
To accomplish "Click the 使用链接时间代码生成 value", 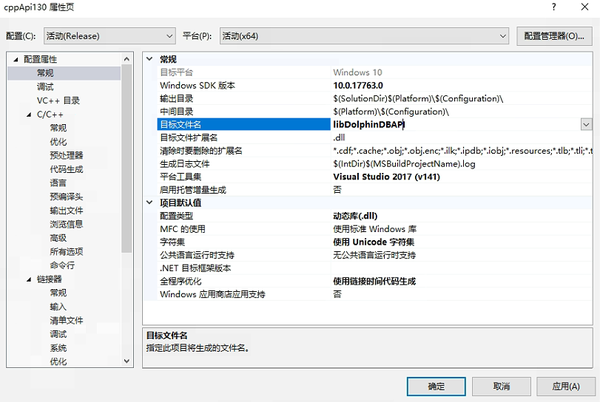I will tap(374, 281).
